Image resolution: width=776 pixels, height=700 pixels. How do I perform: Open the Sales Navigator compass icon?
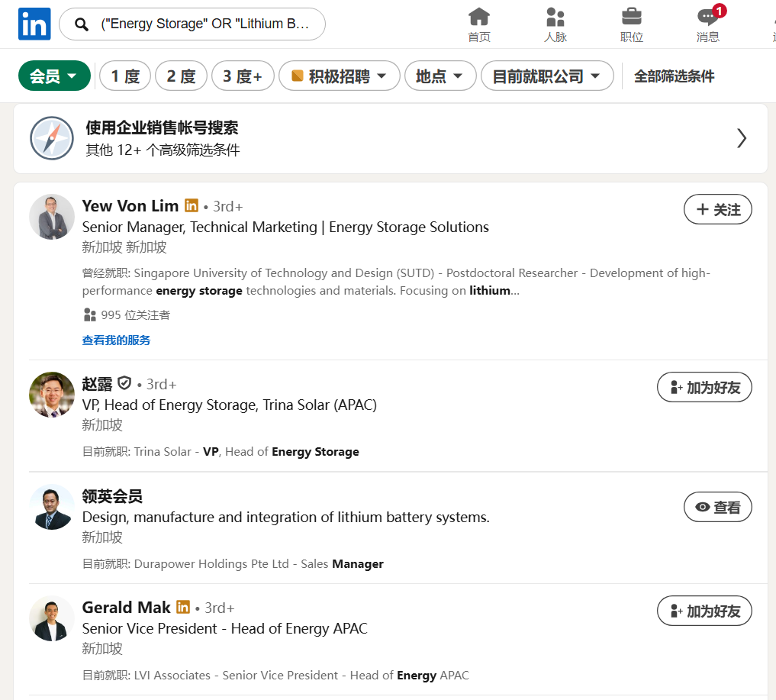(51, 138)
